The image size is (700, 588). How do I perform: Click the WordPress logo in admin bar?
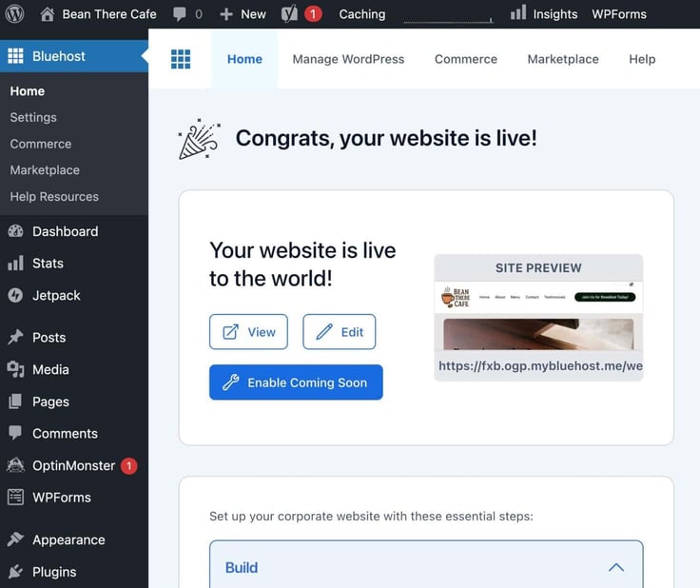(14, 14)
